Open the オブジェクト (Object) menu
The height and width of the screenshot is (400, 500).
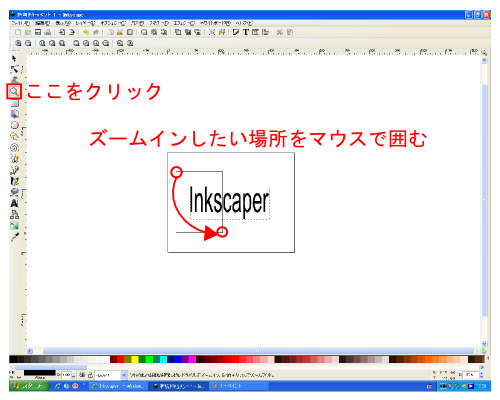[113, 23]
